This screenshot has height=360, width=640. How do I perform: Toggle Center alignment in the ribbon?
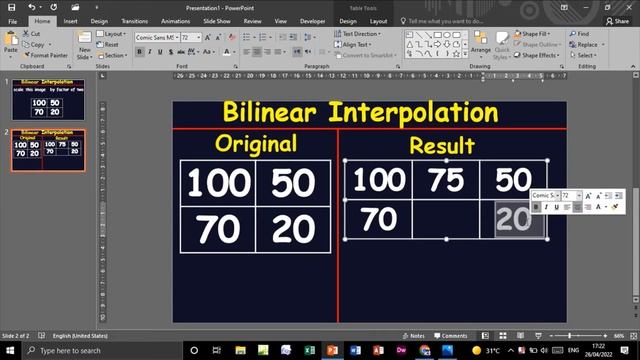[257, 52]
